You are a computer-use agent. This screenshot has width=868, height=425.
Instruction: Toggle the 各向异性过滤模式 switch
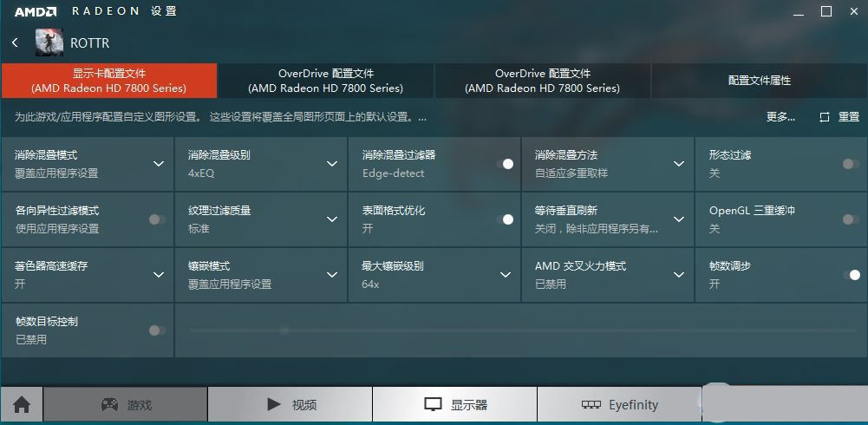(157, 219)
